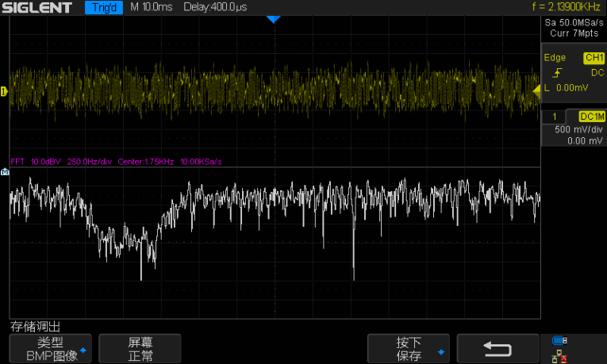Open the CH1 trigger source selector
The width and height of the screenshot is (607, 364).
tap(594, 58)
